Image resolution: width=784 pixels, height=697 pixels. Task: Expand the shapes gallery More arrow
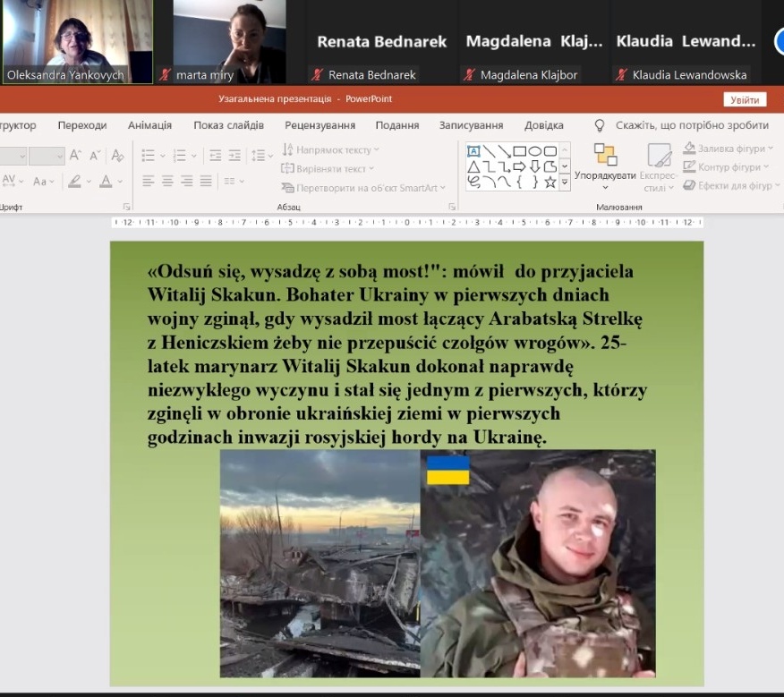tap(565, 183)
